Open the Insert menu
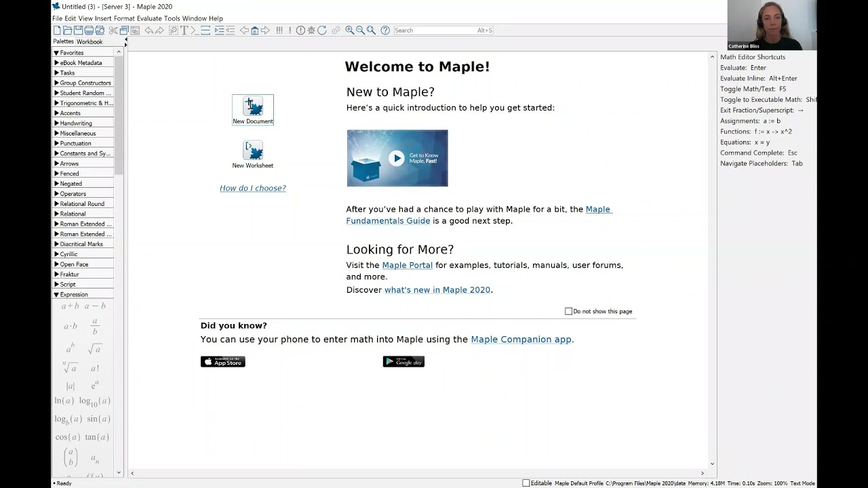 click(x=103, y=18)
